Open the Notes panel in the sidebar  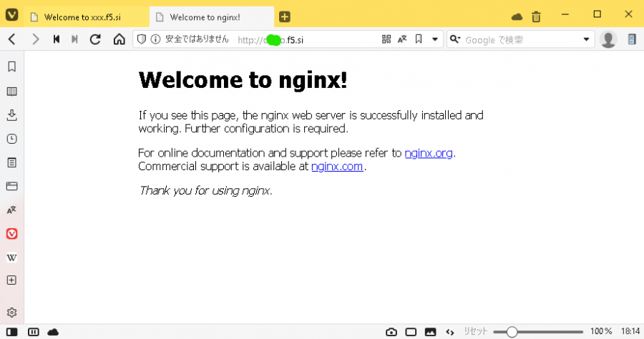click(x=11, y=162)
